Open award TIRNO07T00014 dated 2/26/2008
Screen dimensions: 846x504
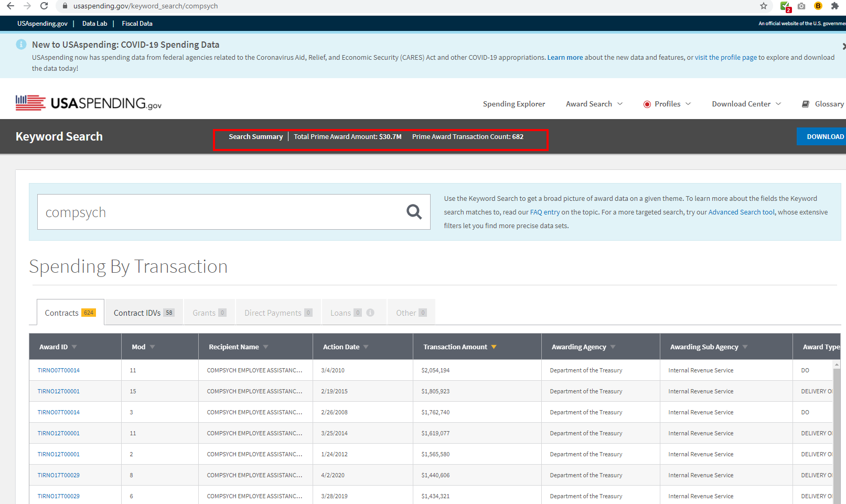click(x=59, y=412)
